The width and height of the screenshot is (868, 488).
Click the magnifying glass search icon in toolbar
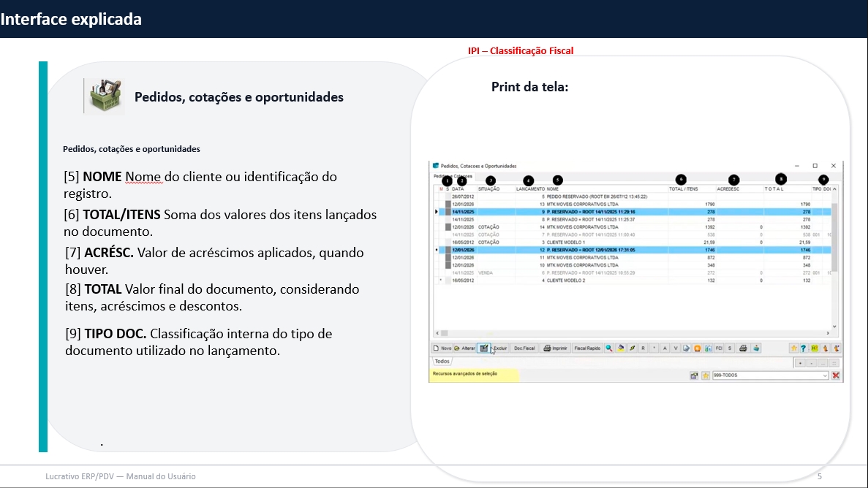(609, 348)
